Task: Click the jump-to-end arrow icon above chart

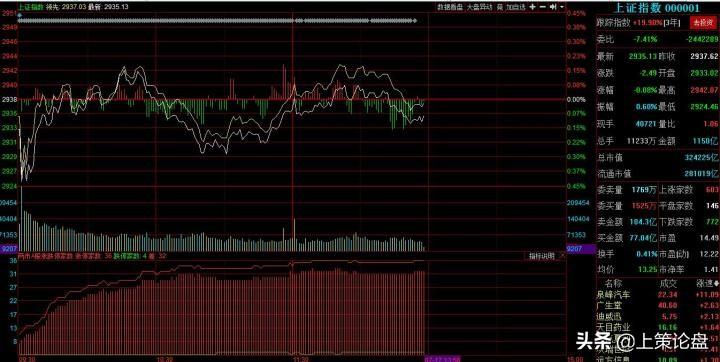Action: click(553, 7)
